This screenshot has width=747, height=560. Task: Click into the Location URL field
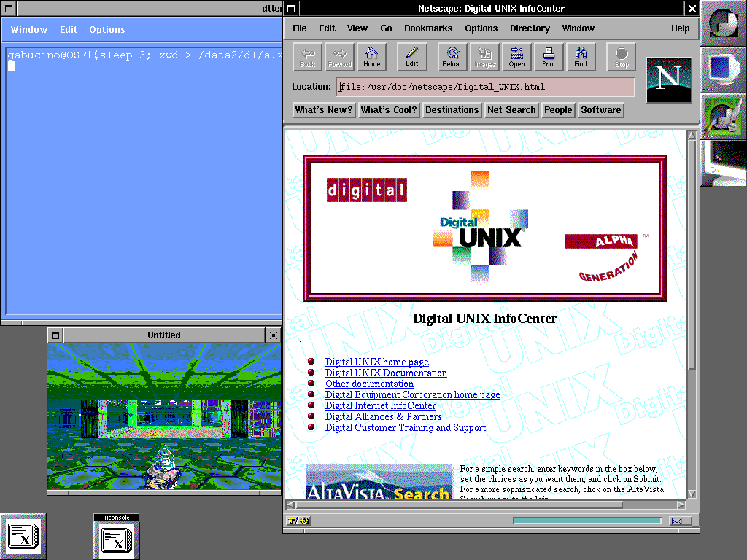click(485, 87)
